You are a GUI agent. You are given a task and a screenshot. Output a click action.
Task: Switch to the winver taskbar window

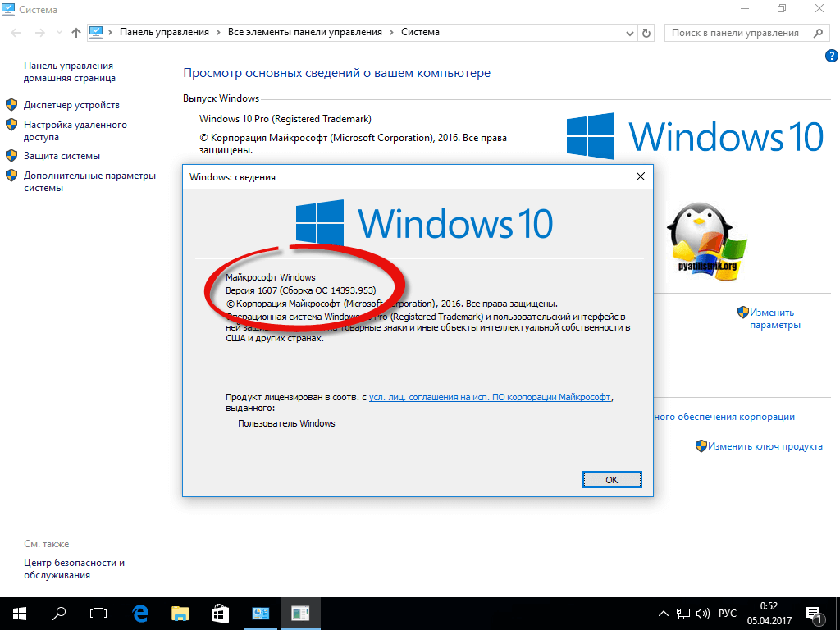[300, 614]
